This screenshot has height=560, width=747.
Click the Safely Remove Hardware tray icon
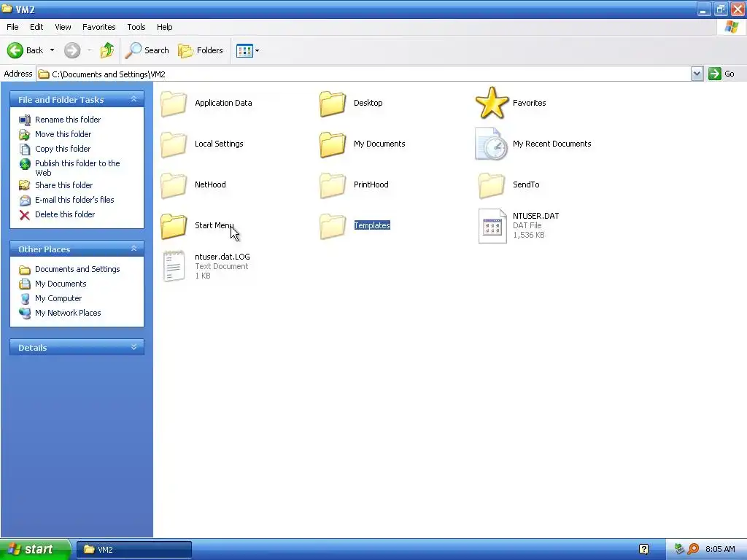679,550
